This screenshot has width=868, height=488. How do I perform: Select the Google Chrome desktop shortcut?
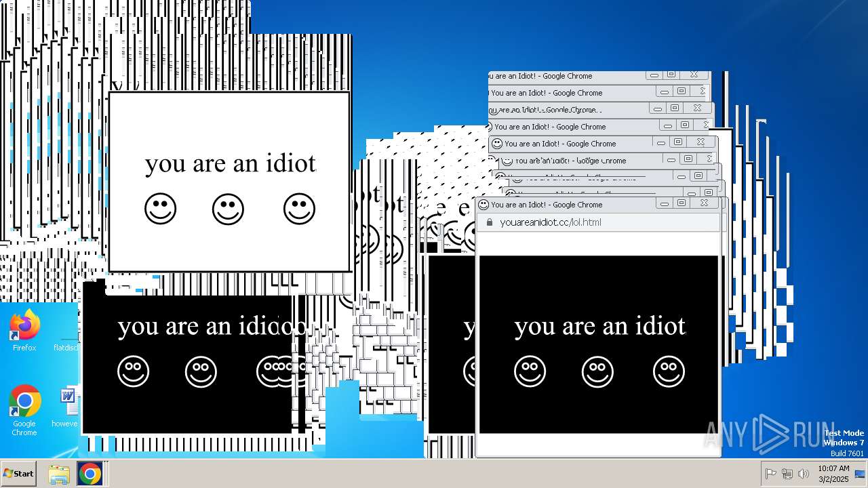tap(24, 411)
